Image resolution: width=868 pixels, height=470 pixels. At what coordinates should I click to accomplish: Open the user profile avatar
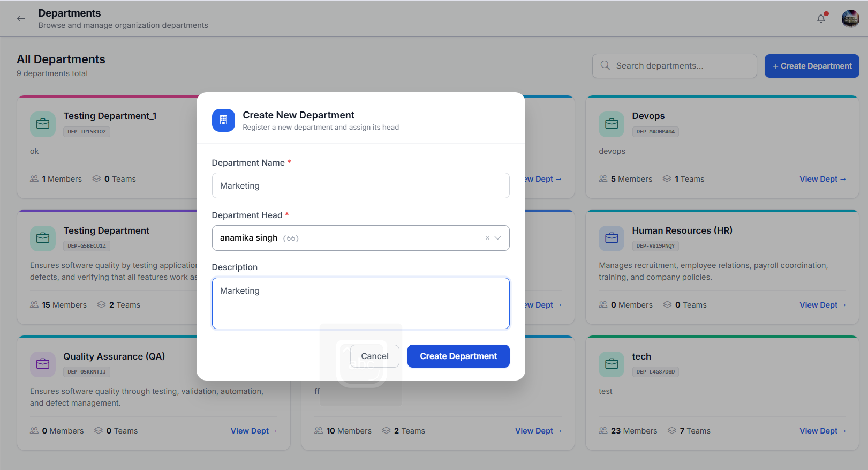(850, 19)
